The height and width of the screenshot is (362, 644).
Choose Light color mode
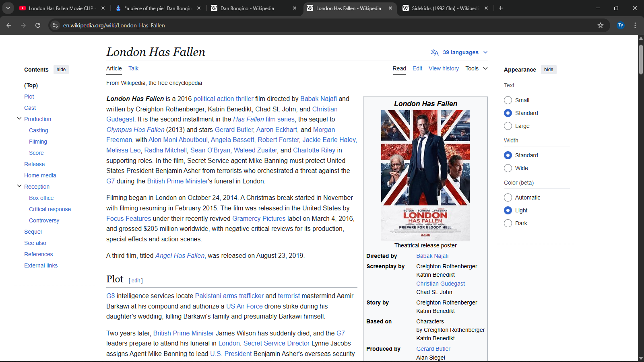tap(508, 210)
